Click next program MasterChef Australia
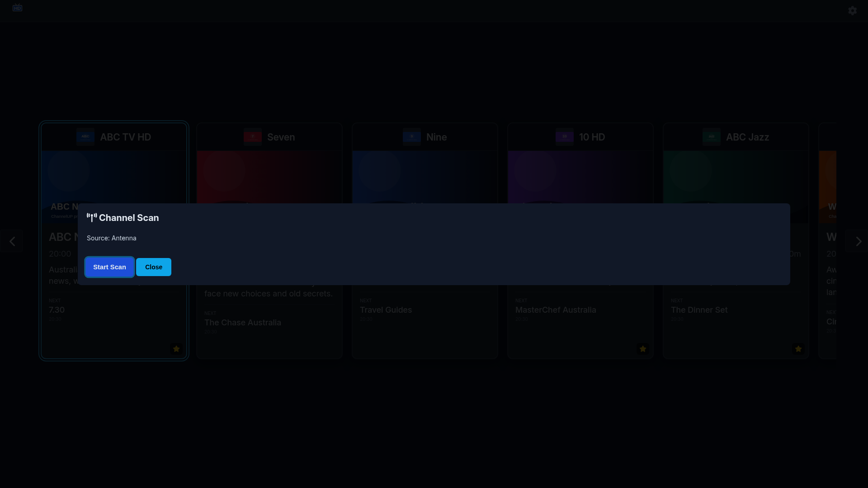 556,310
